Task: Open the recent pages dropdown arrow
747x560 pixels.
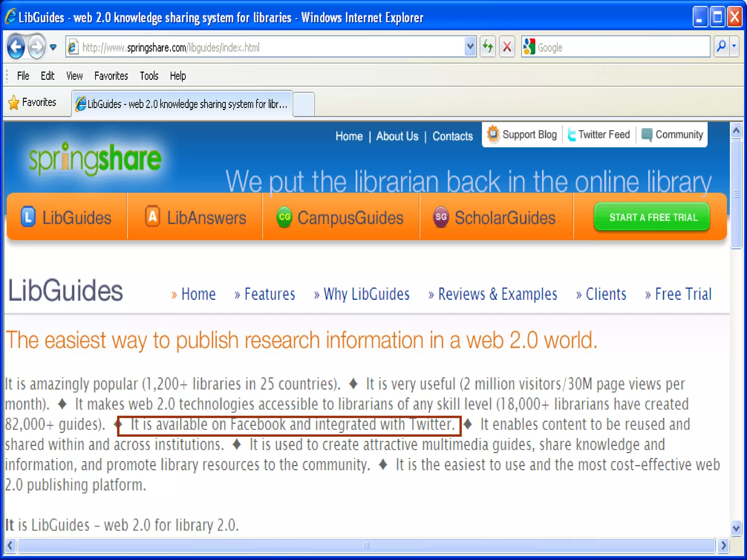Action: (x=53, y=47)
